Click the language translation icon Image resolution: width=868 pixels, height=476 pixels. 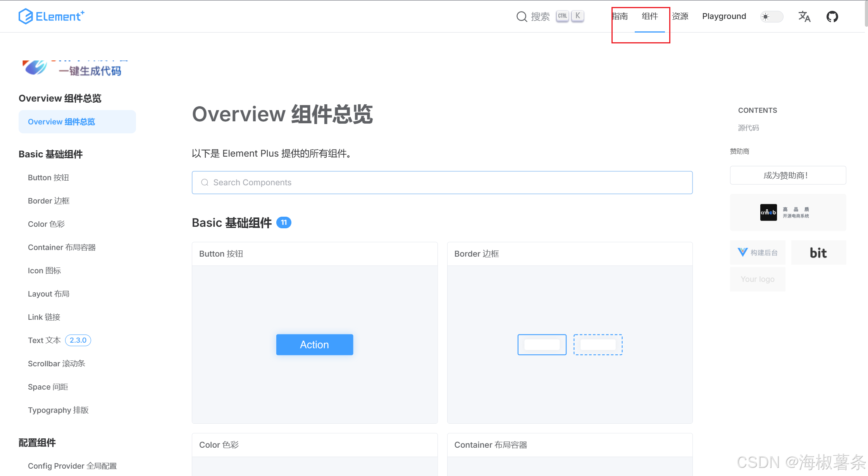point(804,16)
